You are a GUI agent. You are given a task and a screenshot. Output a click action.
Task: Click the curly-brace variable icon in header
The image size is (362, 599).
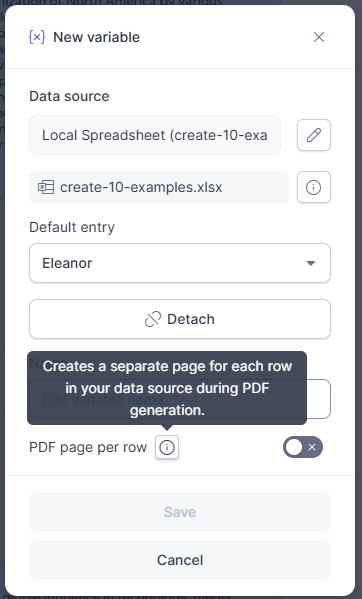tap(37, 37)
